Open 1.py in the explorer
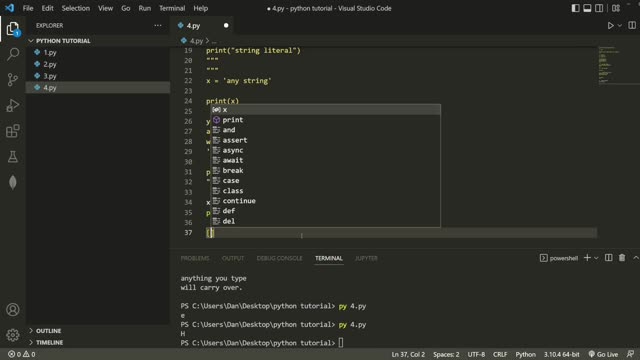Viewport: 640px width, 360px height. 98,52
